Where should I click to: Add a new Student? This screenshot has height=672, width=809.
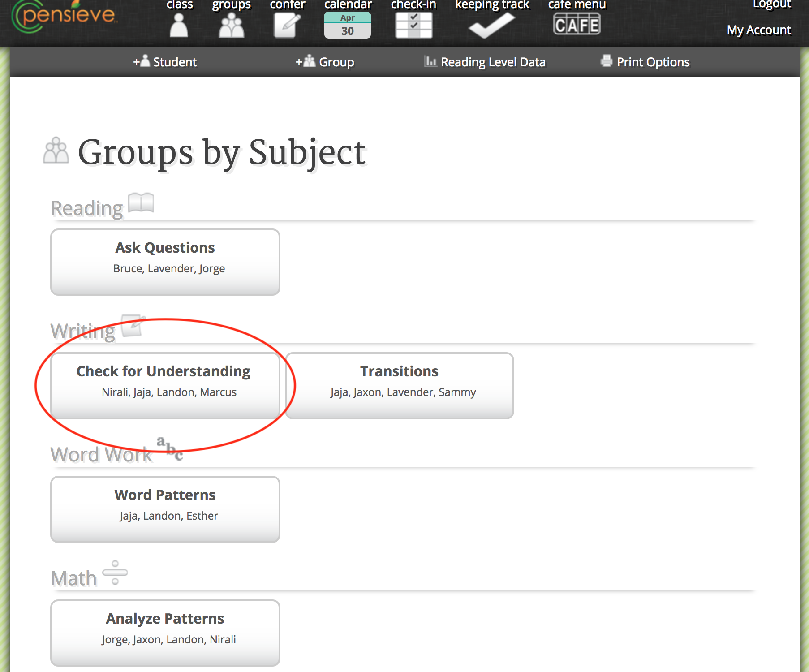(165, 62)
